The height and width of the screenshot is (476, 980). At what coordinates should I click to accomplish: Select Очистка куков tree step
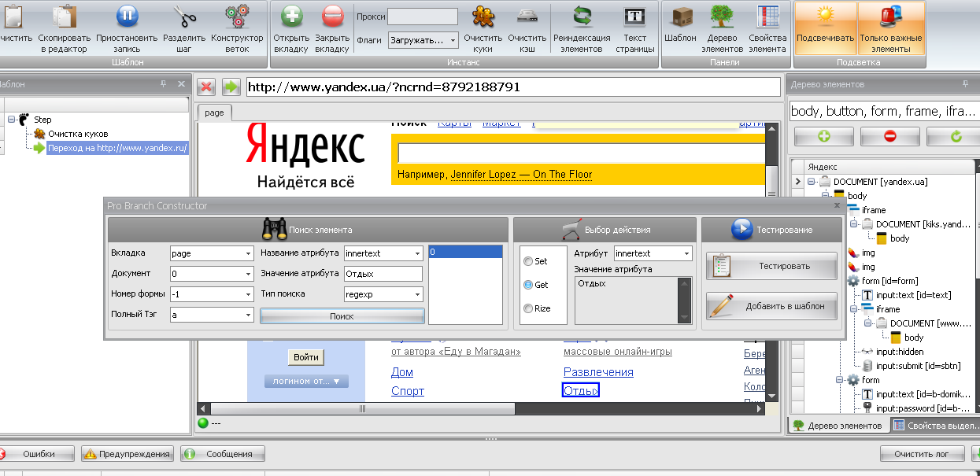(x=77, y=134)
